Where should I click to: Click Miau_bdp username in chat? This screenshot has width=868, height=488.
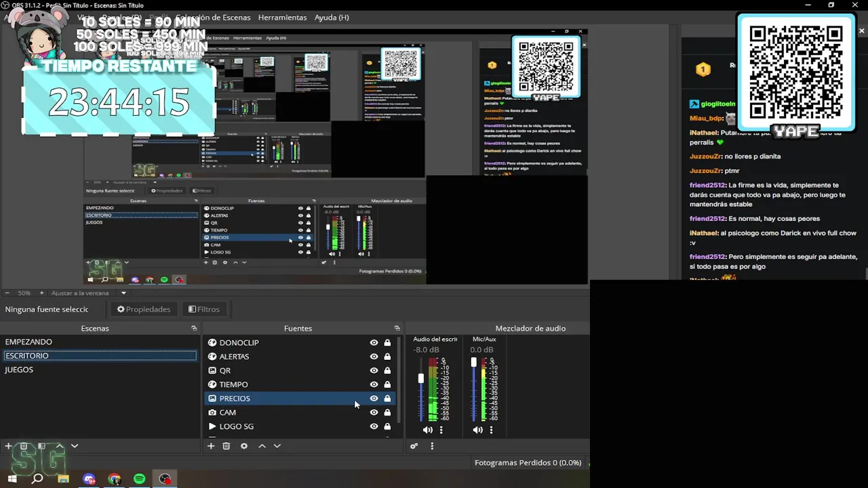pos(707,118)
